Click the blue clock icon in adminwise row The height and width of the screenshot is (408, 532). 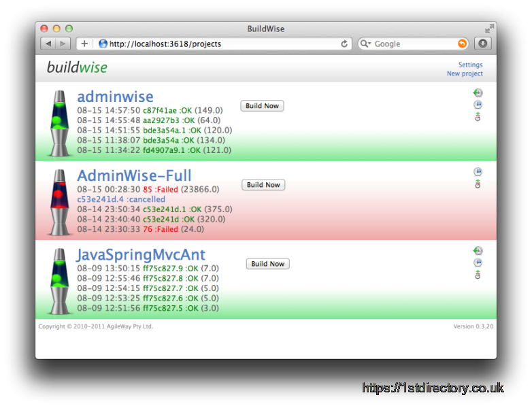tap(478, 104)
